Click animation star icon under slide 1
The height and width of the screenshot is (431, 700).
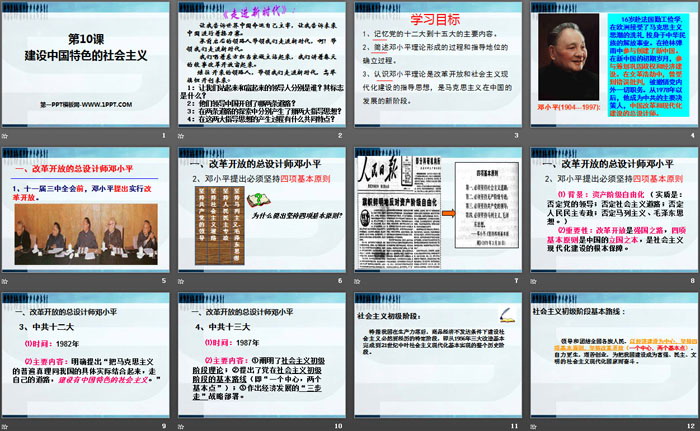(x=5, y=136)
